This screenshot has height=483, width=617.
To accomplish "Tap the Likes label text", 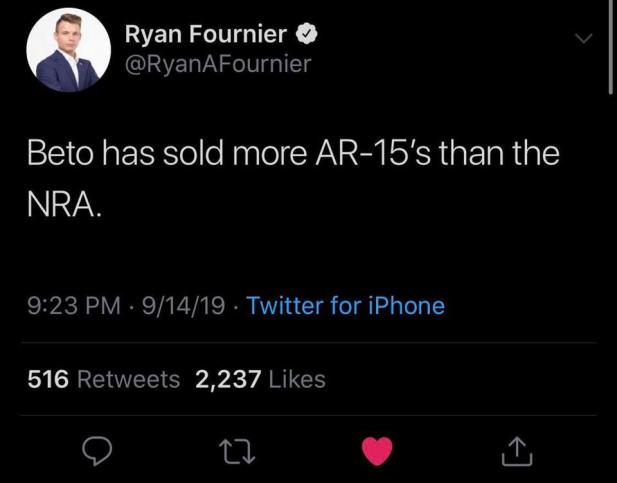I will tap(297, 379).
